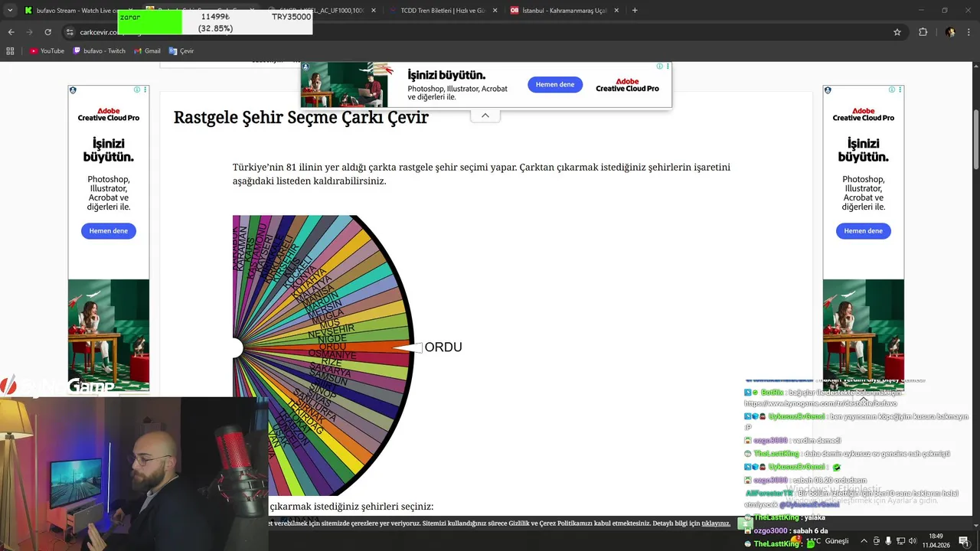Image resolution: width=980 pixels, height=551 pixels.
Task: Close the İstanbul - Kahramanmaraş tab
Action: (x=616, y=11)
